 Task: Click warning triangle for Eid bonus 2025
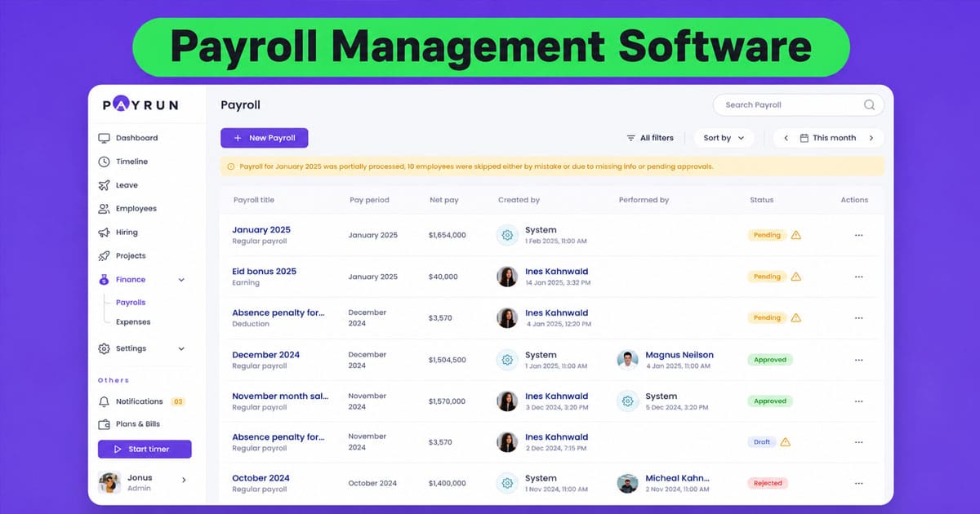click(x=796, y=277)
